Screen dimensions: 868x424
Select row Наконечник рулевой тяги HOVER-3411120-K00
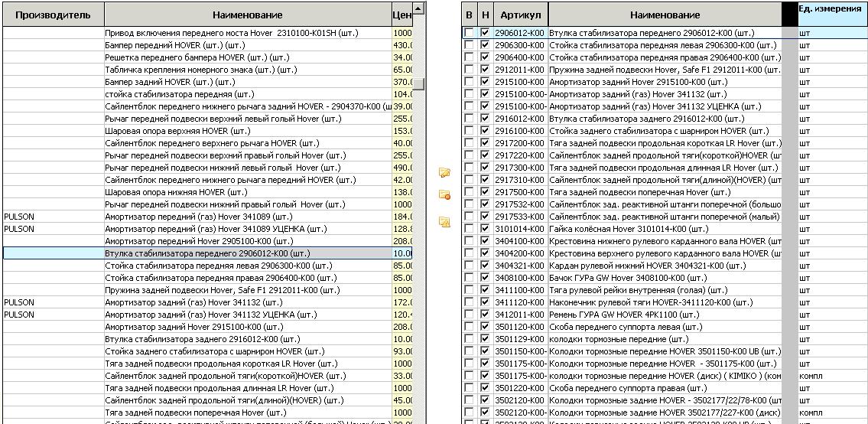[x=665, y=302]
